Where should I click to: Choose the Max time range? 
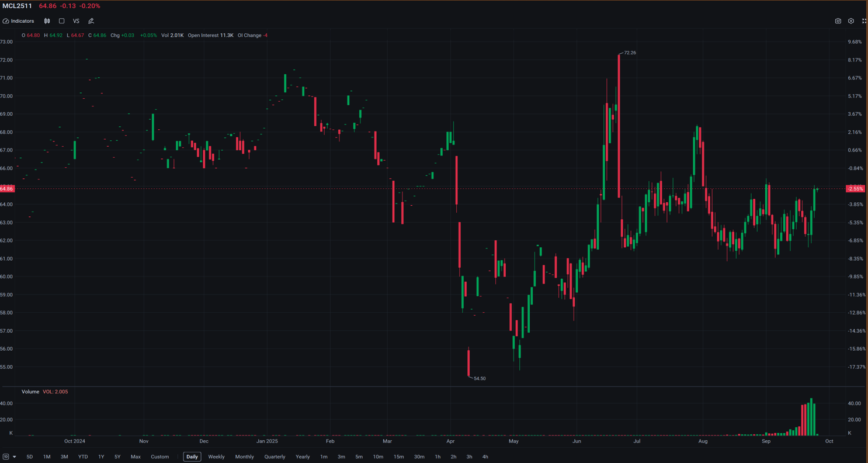[136, 457]
